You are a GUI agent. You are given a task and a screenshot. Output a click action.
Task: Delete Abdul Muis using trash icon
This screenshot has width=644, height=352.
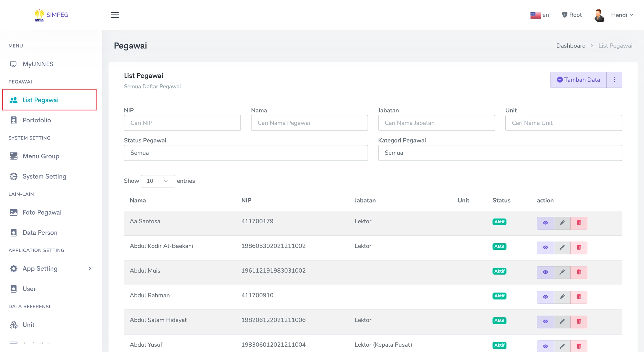tap(579, 272)
